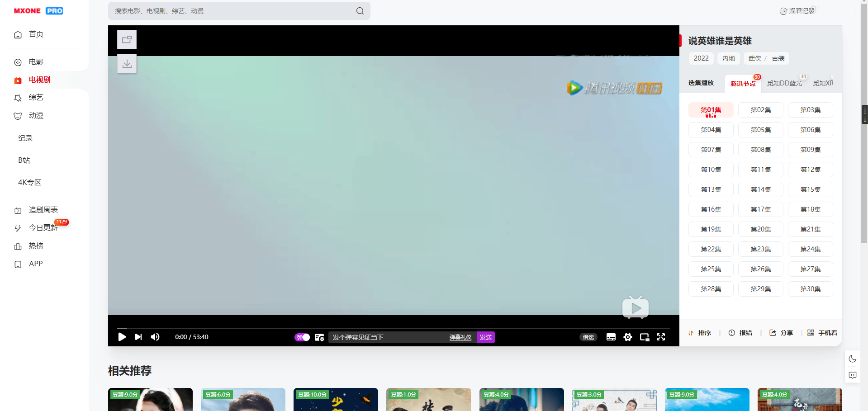Image resolution: width=868 pixels, height=411 pixels.
Task: Click the 发送 send danmaku button
Action: coord(485,337)
